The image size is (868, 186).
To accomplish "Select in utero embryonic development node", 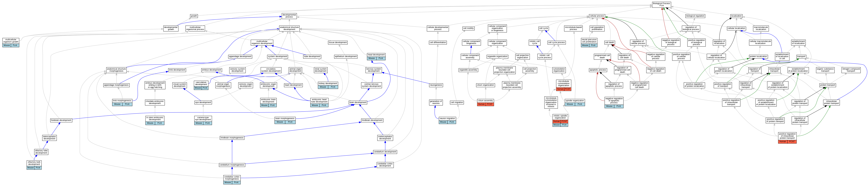I will [155, 120].
